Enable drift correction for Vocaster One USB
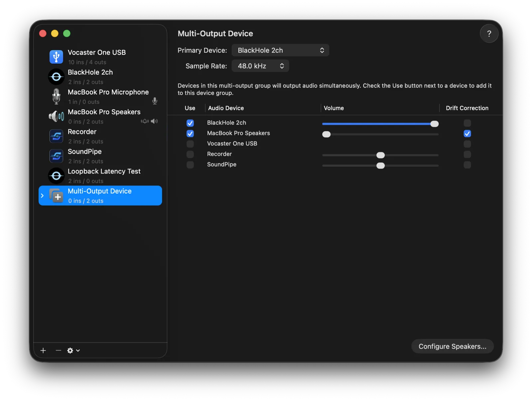Screen dimensions: 532x401 pos(467,144)
